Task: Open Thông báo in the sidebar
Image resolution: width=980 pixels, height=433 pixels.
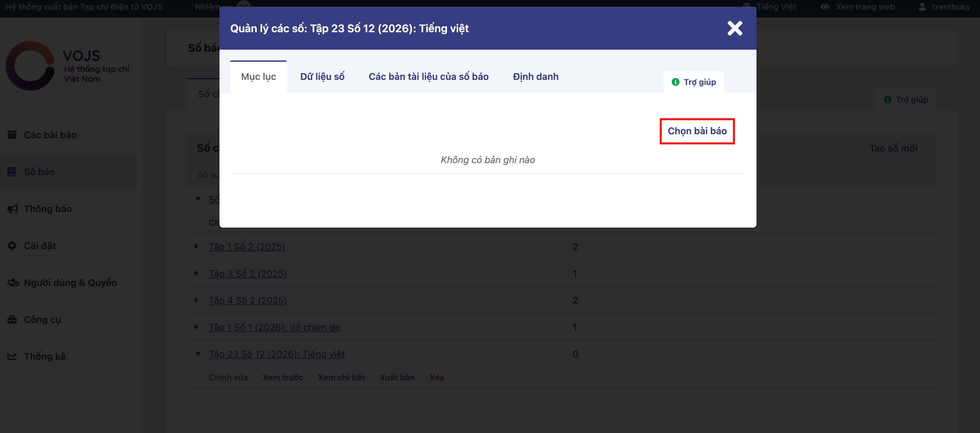Action: 48,209
